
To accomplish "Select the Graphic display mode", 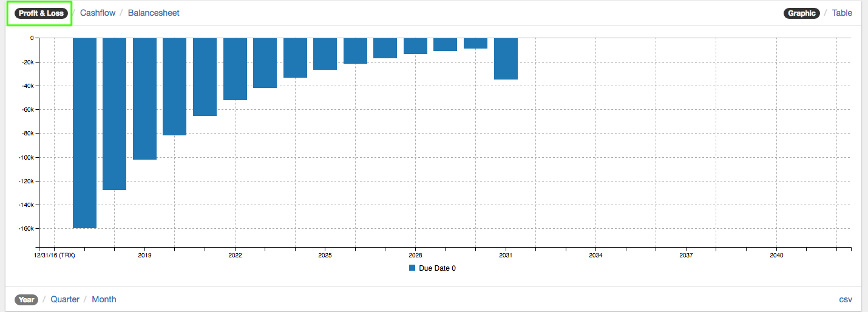I will [x=801, y=13].
